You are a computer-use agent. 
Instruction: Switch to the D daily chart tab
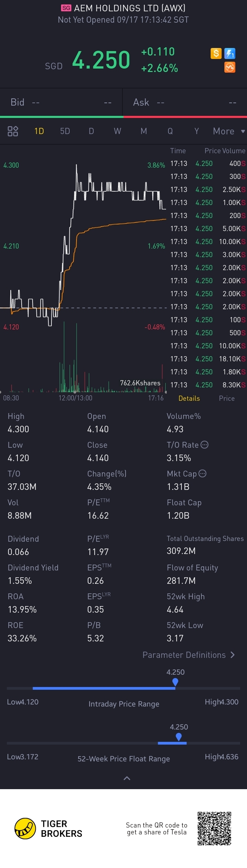(91, 131)
